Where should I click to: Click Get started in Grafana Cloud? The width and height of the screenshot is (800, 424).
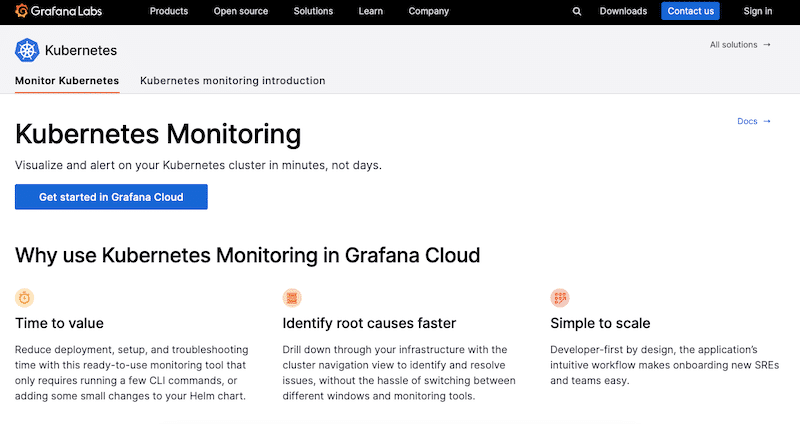click(111, 197)
